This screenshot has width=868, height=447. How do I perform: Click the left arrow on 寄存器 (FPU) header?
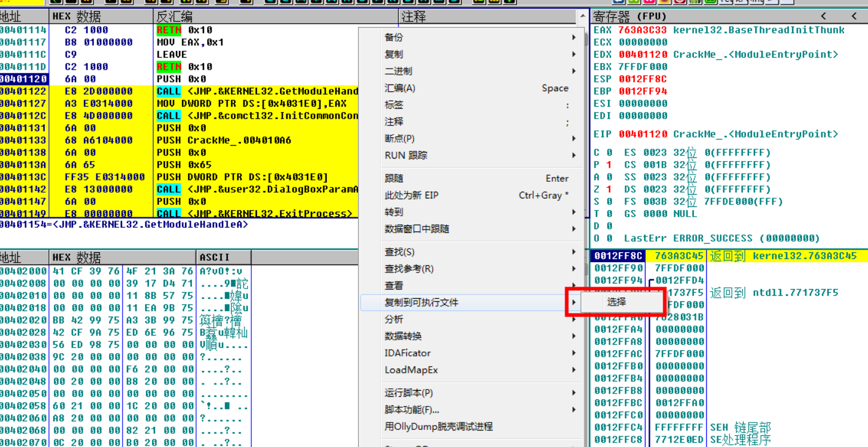pyautogui.click(x=823, y=15)
